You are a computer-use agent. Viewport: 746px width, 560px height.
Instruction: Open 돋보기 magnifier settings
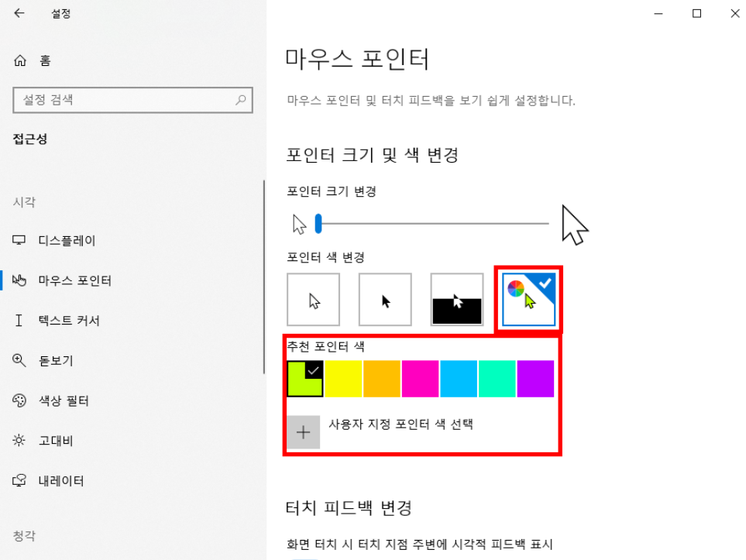(133, 360)
